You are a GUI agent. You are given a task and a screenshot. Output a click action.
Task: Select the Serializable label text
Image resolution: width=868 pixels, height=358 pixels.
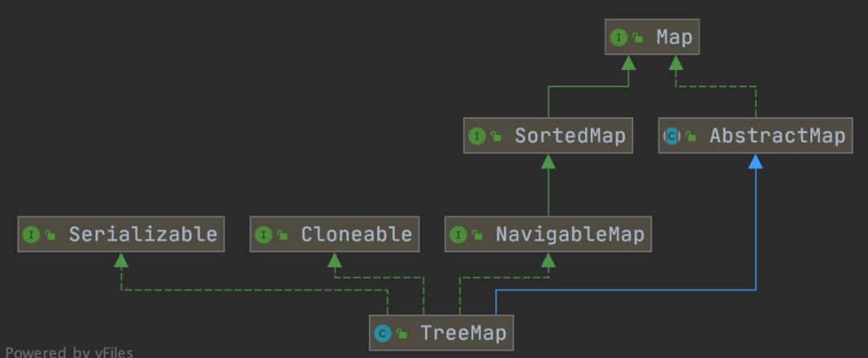(x=143, y=235)
